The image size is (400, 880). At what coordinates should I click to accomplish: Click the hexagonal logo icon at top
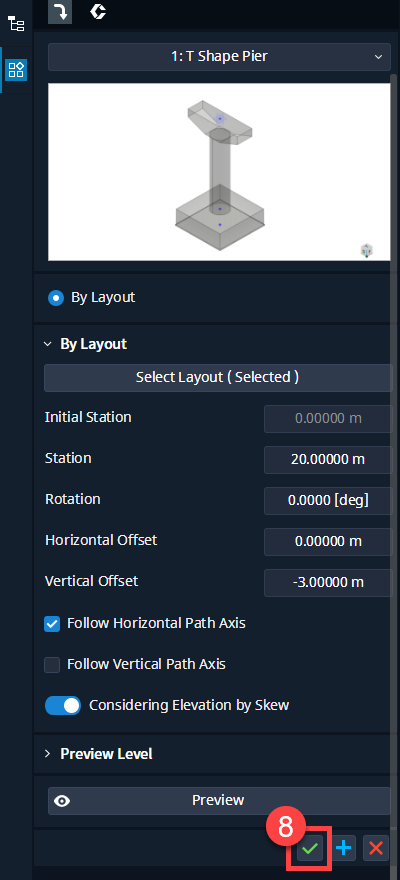coord(98,11)
